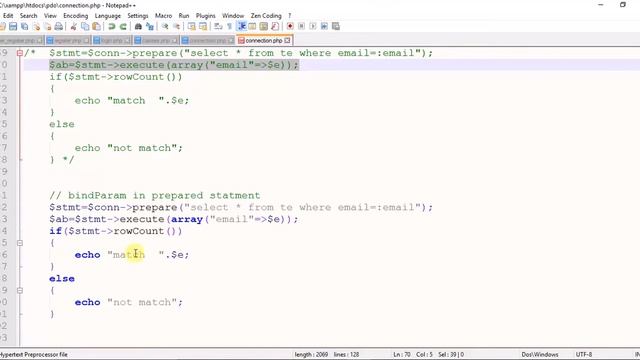Screen dimensions: 640x360
Task: Open the Macro menu
Action: point(163,16)
